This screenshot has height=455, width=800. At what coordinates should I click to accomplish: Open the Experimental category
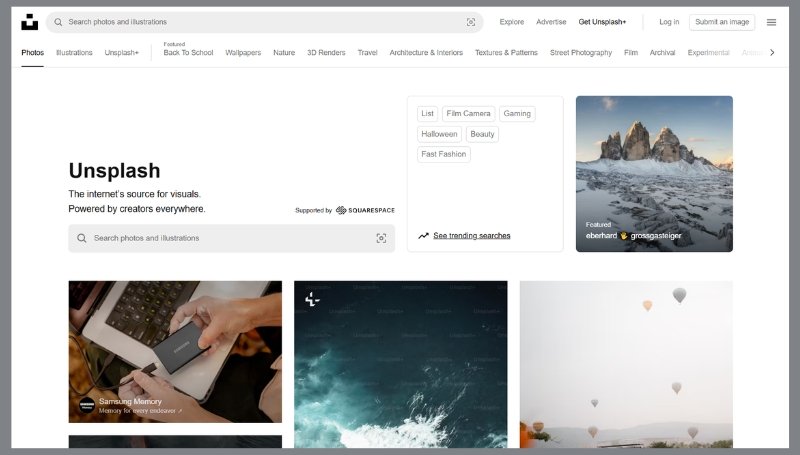(708, 53)
